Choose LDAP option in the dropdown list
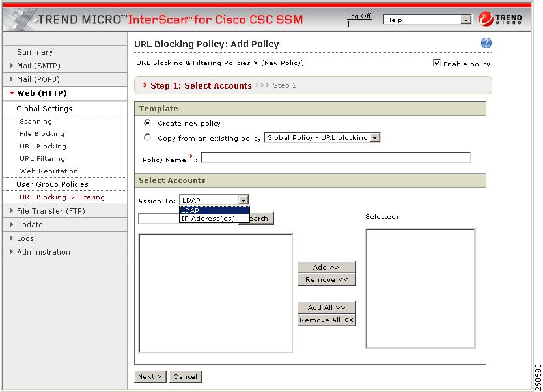The image size is (543, 392). pyautogui.click(x=214, y=210)
